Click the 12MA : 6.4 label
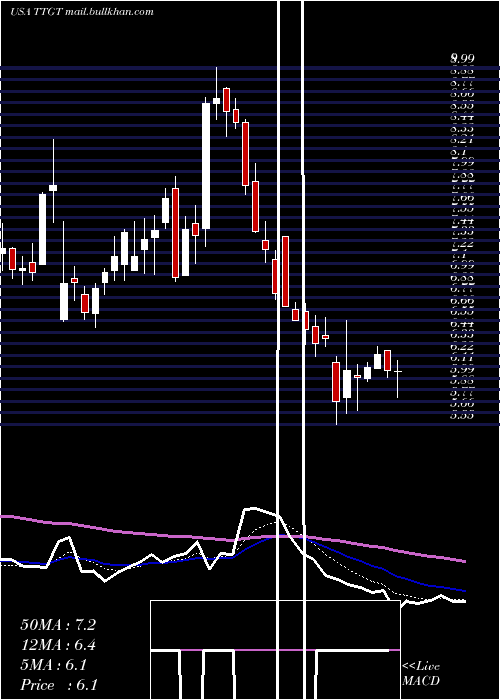 click(x=58, y=645)
